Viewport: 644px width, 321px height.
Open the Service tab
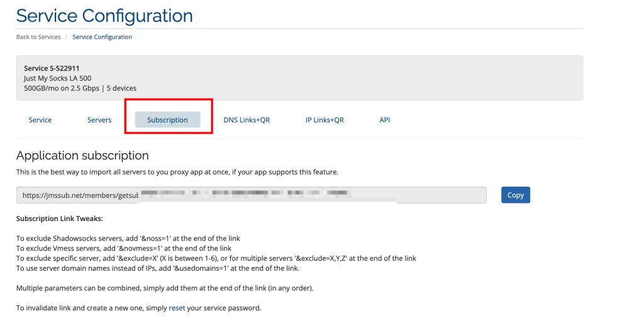click(40, 120)
